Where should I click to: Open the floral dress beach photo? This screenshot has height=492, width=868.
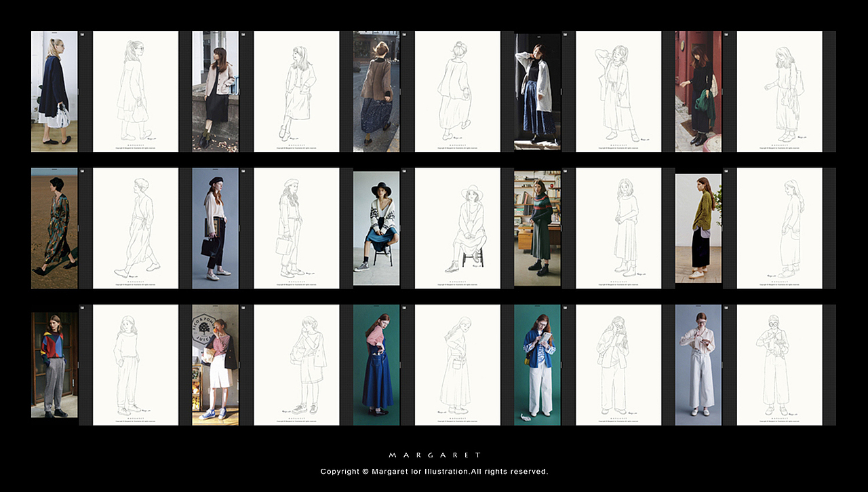click(54, 227)
